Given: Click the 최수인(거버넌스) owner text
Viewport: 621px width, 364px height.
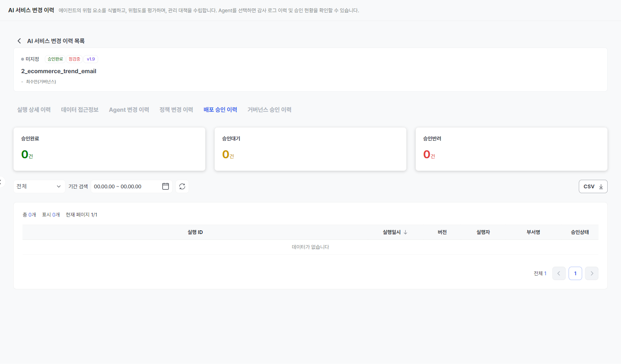Looking at the screenshot, I should (x=41, y=82).
